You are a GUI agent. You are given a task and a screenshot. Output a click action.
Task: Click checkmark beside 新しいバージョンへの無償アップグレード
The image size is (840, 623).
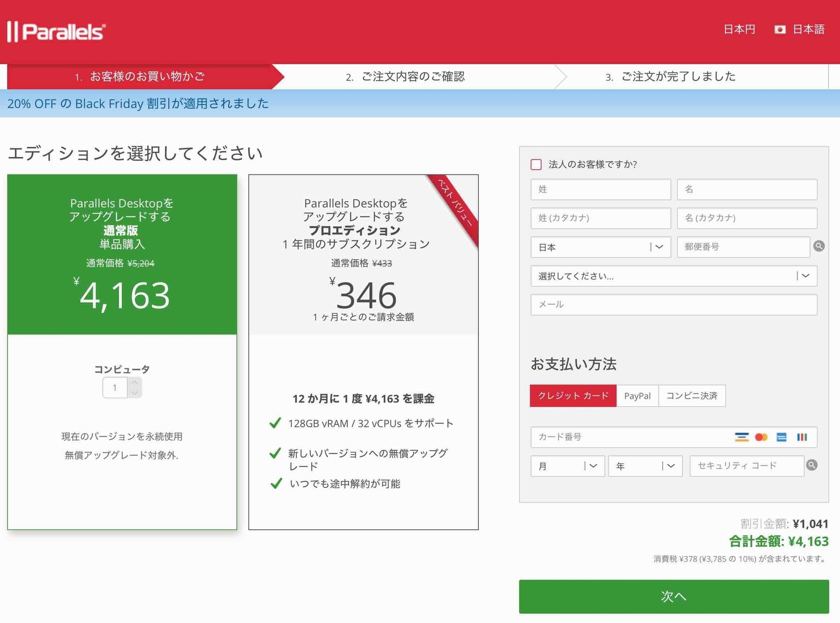[x=275, y=453]
